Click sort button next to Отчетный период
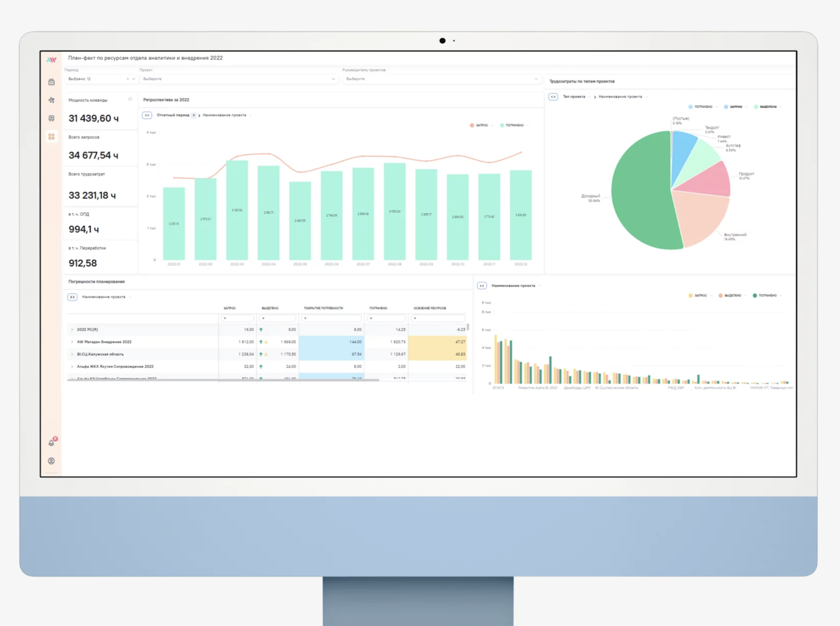This screenshot has height=626, width=840. point(194,115)
